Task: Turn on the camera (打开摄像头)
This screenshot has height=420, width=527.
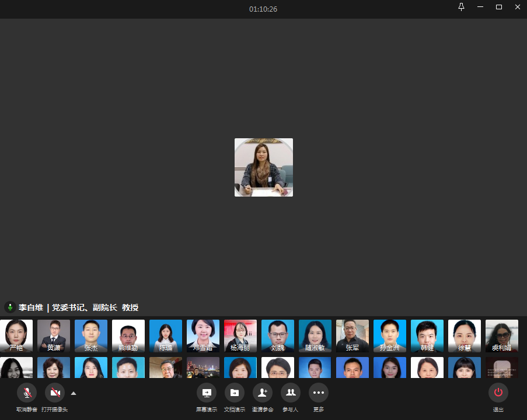Action: click(x=55, y=393)
